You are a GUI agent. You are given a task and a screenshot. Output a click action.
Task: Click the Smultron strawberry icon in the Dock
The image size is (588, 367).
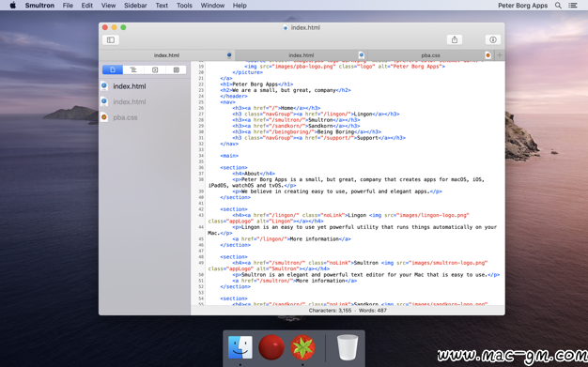click(x=302, y=347)
